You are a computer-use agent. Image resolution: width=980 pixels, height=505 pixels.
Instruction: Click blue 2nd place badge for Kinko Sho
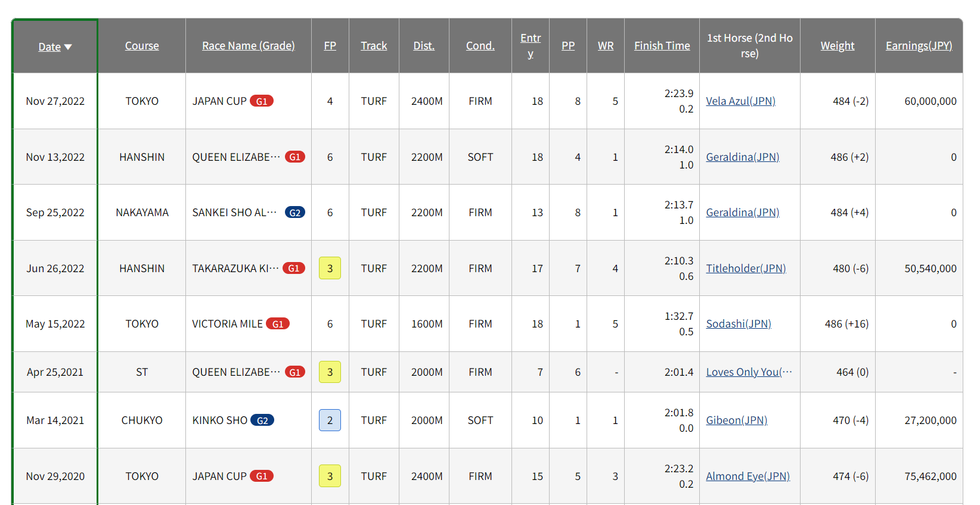pyautogui.click(x=330, y=420)
